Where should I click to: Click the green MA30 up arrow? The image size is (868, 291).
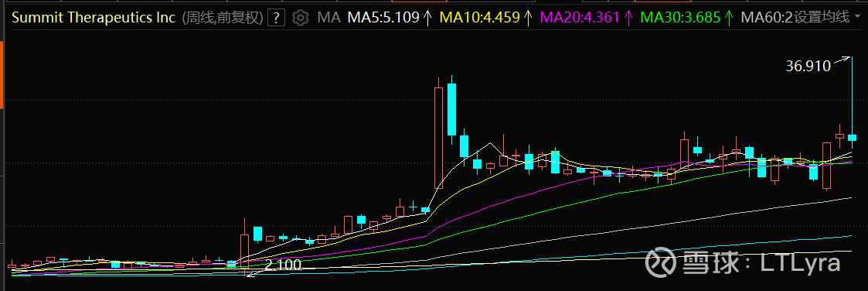[729, 19]
